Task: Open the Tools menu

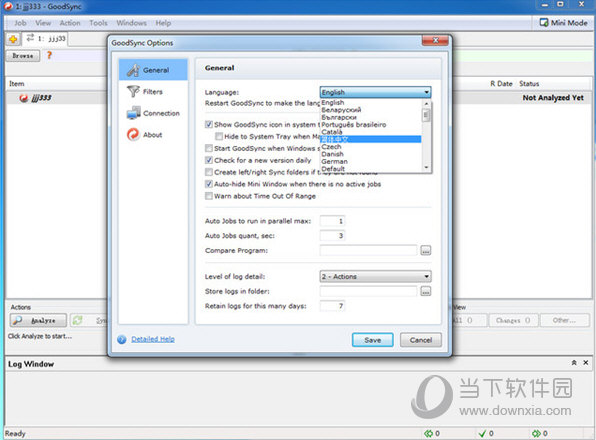Action: pyautogui.click(x=98, y=23)
